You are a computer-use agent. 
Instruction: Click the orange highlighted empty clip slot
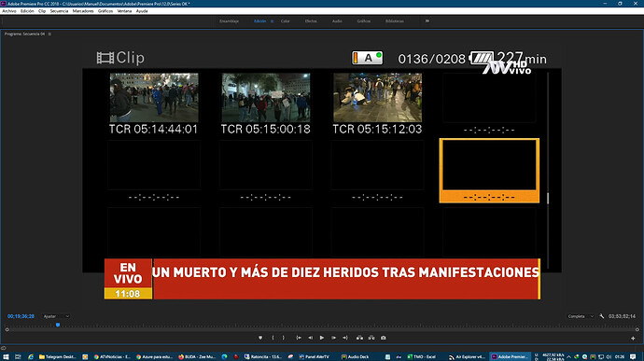coord(489,171)
